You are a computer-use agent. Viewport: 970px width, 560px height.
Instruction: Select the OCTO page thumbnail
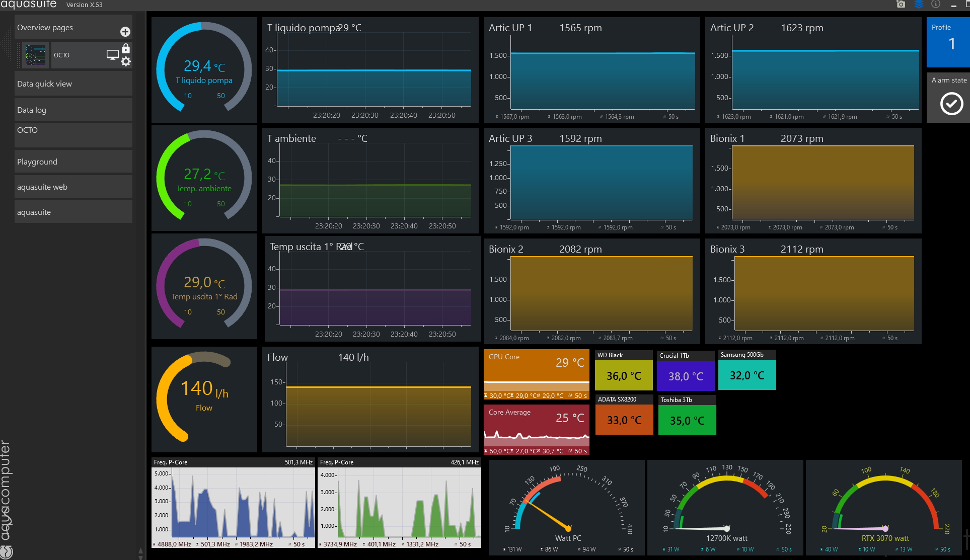coord(36,55)
